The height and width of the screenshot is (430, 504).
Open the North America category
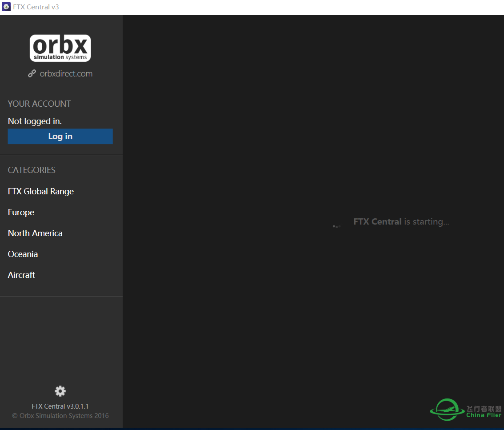pyautogui.click(x=35, y=233)
